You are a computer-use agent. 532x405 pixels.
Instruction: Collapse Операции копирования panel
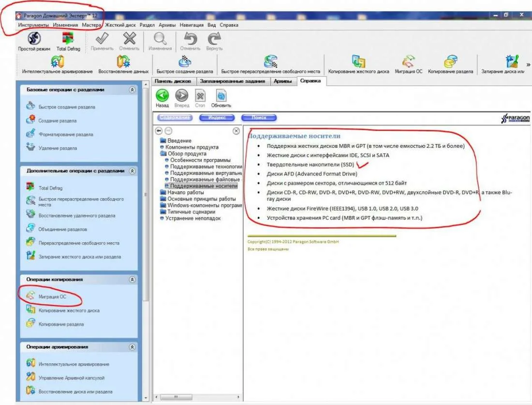[133, 279]
